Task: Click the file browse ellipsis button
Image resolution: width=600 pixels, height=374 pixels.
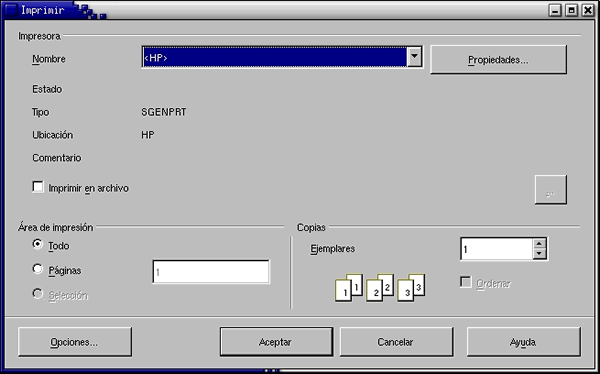Action: click(x=550, y=190)
